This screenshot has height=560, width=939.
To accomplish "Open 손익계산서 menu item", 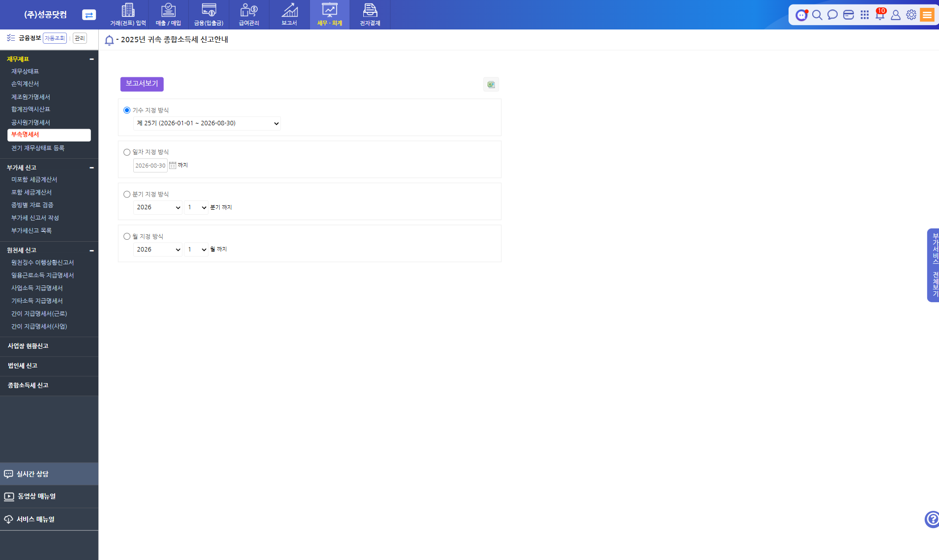I will [x=25, y=84].
